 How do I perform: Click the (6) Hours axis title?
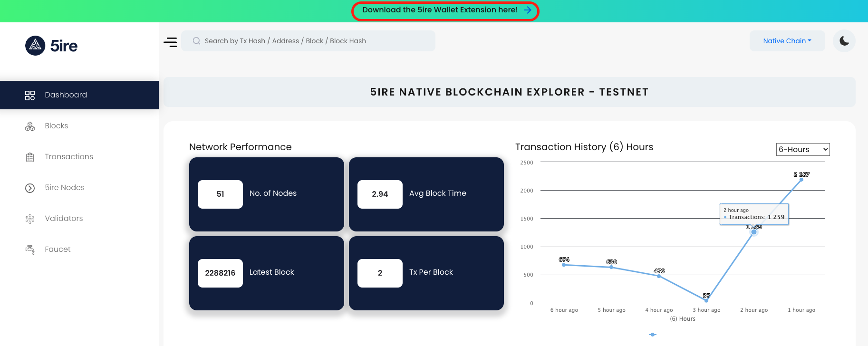coord(683,319)
